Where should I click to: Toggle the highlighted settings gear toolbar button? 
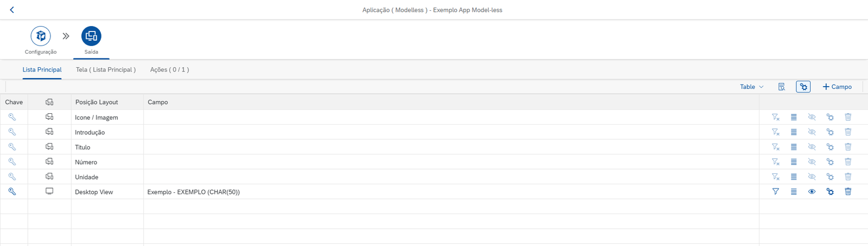point(803,87)
